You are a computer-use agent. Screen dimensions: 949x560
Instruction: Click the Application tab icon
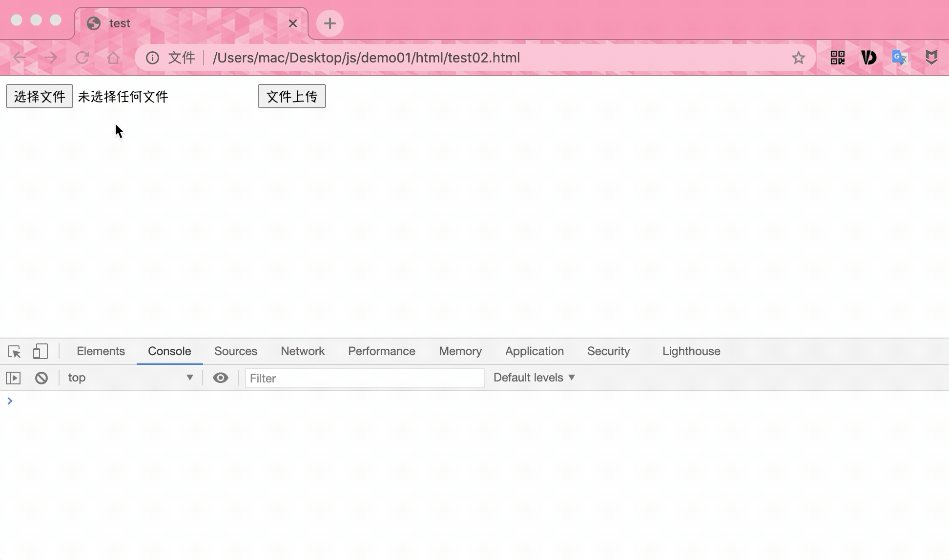(x=534, y=351)
